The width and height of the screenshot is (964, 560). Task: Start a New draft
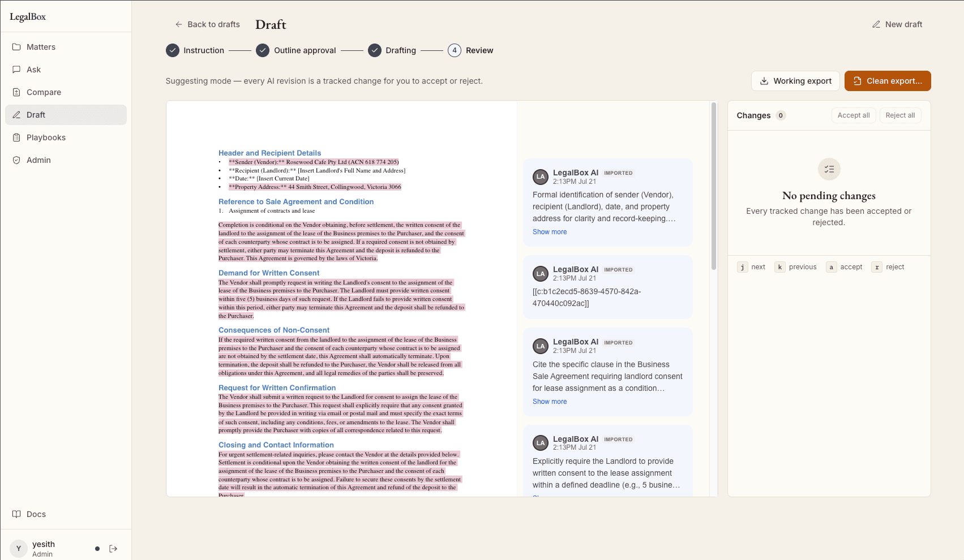(x=897, y=24)
